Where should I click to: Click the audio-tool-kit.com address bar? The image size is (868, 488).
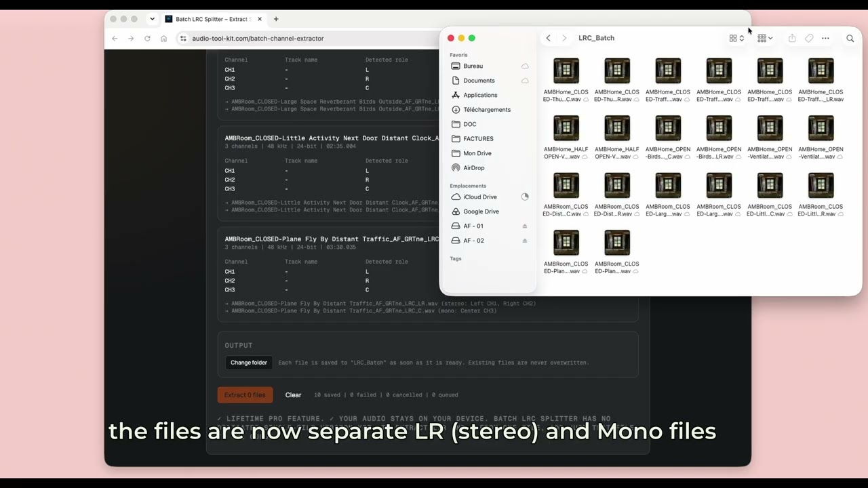click(258, 39)
